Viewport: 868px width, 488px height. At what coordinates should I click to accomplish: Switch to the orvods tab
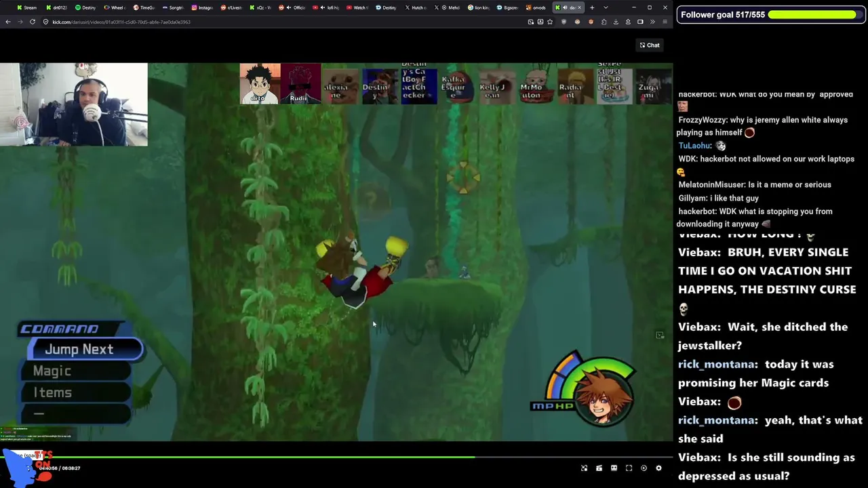(537, 7)
